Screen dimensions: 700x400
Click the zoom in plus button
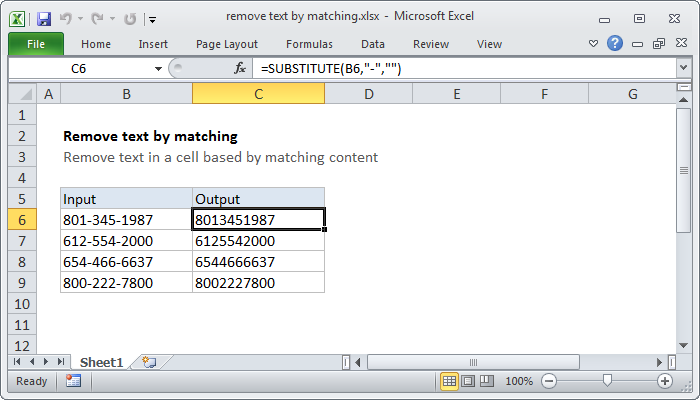click(664, 381)
